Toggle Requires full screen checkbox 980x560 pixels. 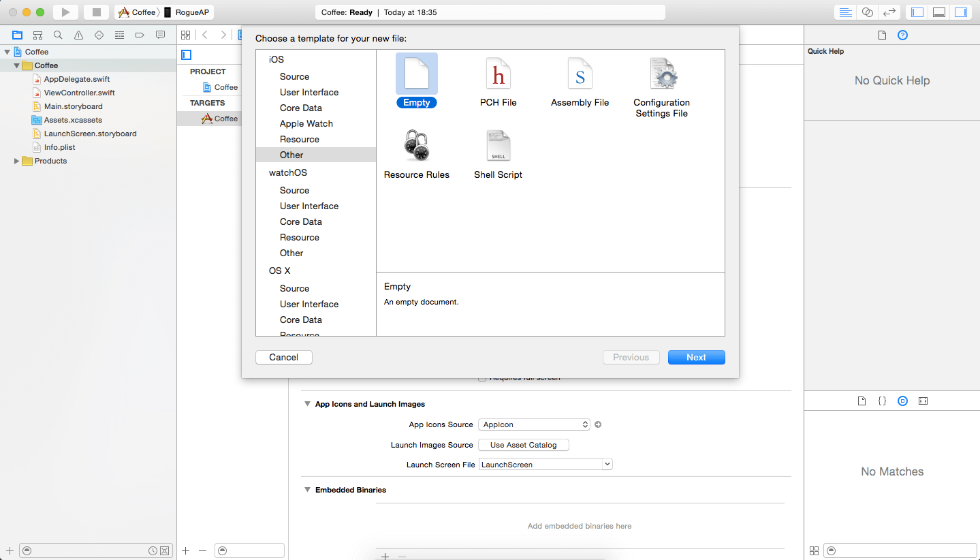(482, 377)
